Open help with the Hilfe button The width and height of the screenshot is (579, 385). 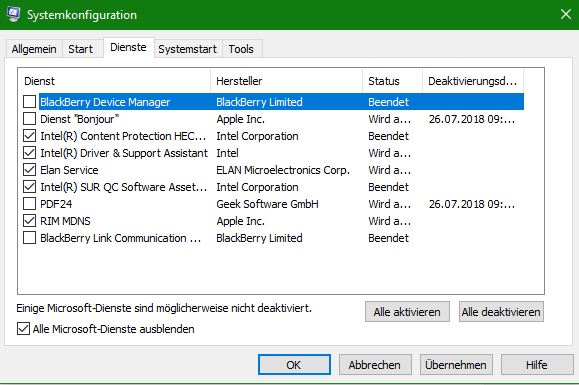537,365
